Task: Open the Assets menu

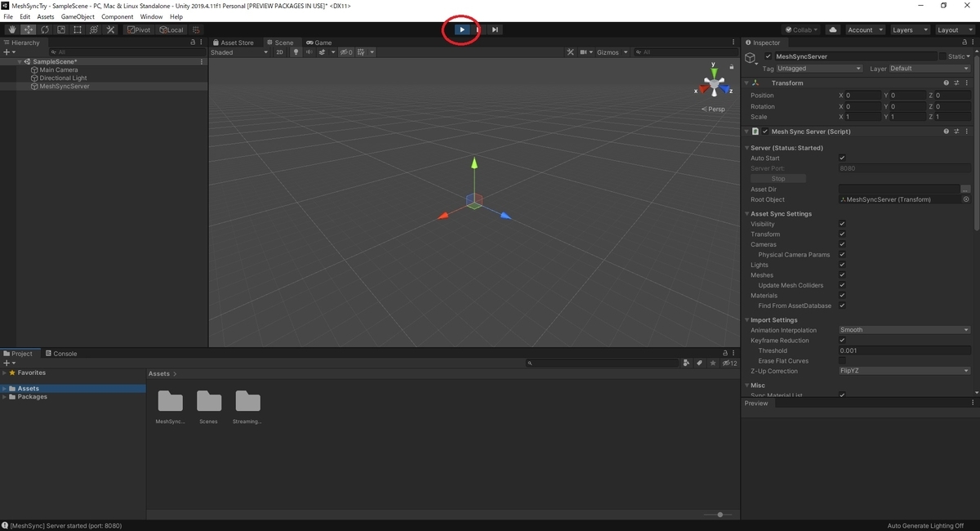Action: [x=46, y=16]
